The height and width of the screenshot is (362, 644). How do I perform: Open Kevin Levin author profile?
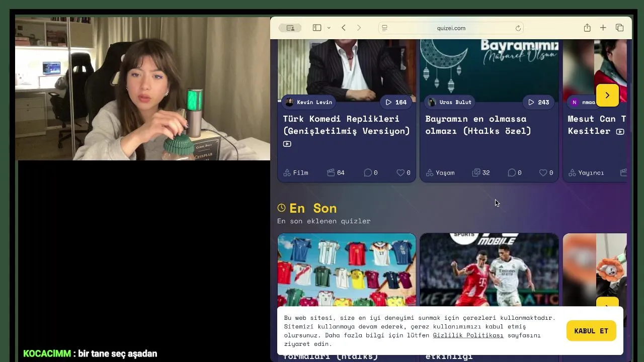tap(308, 102)
